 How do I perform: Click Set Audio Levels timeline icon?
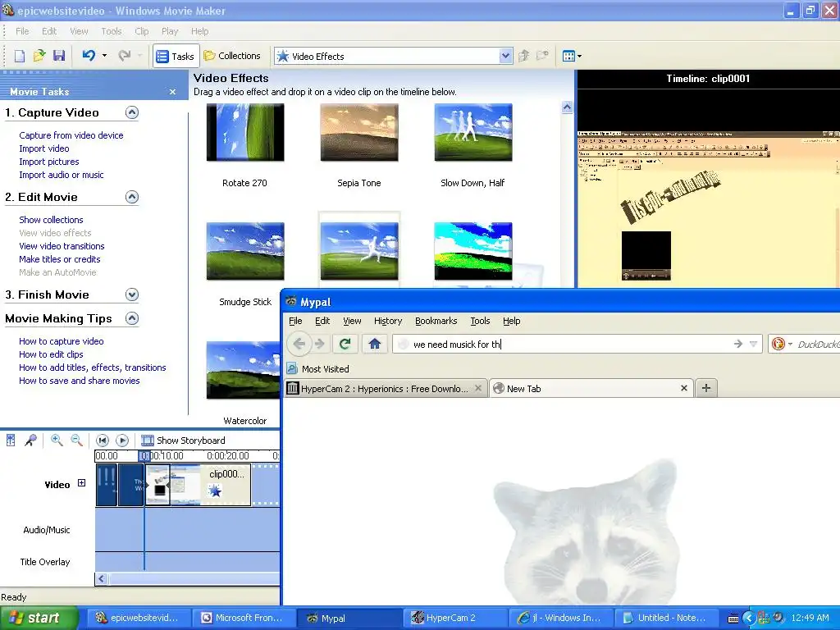[11, 441]
